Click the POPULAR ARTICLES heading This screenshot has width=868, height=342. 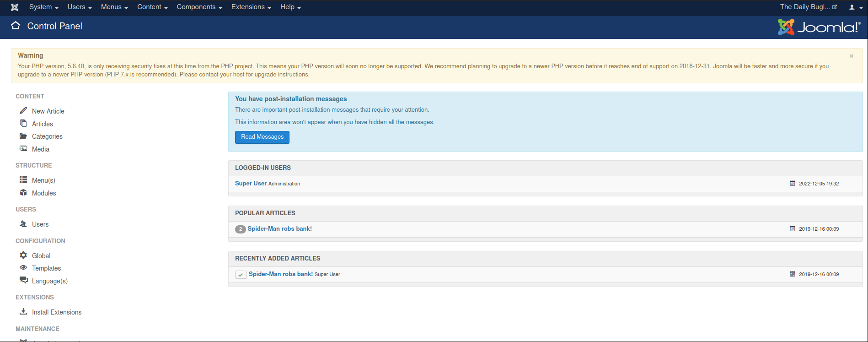coord(265,213)
